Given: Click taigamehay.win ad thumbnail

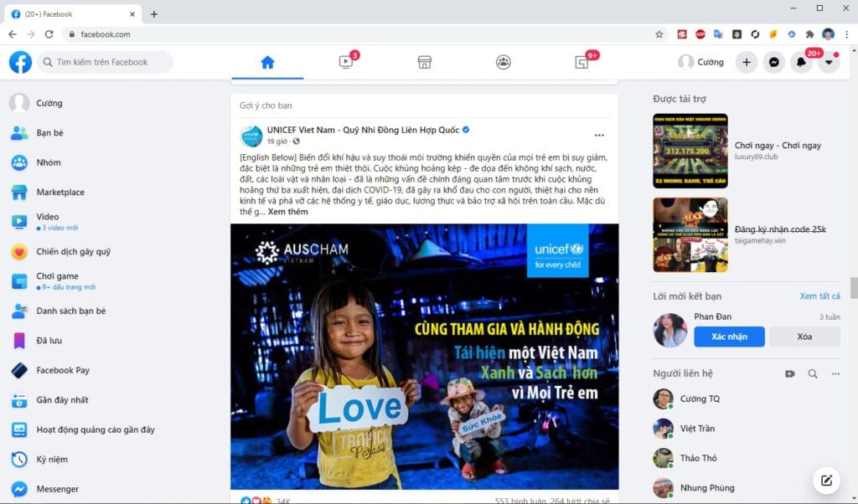Looking at the screenshot, I should click(x=690, y=235).
